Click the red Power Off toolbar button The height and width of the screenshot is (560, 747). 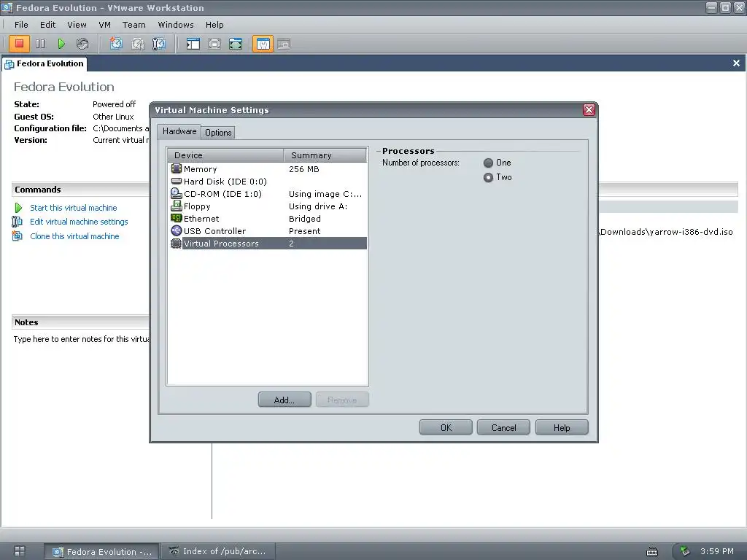[19, 44]
